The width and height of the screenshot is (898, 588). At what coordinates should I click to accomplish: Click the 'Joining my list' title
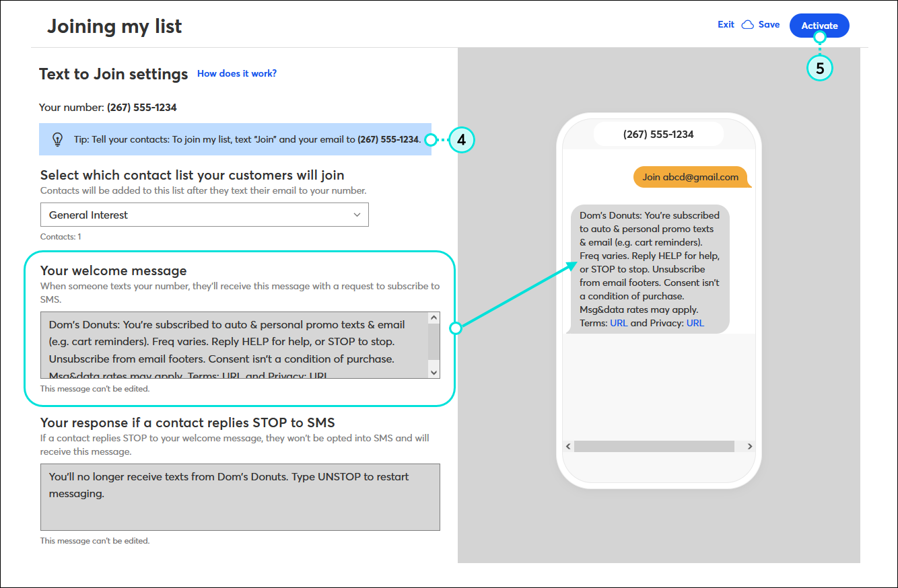pos(114,26)
